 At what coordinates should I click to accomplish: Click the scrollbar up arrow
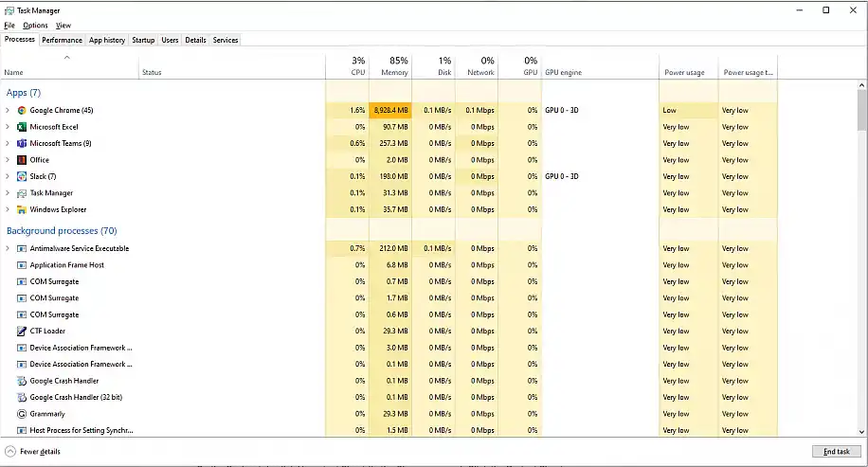tap(861, 85)
